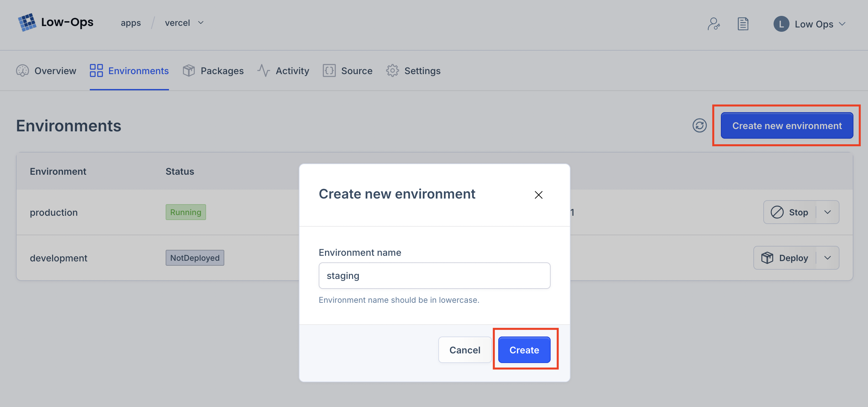The height and width of the screenshot is (407, 868).
Task: Click the Low-Ops logo icon
Action: click(x=27, y=22)
